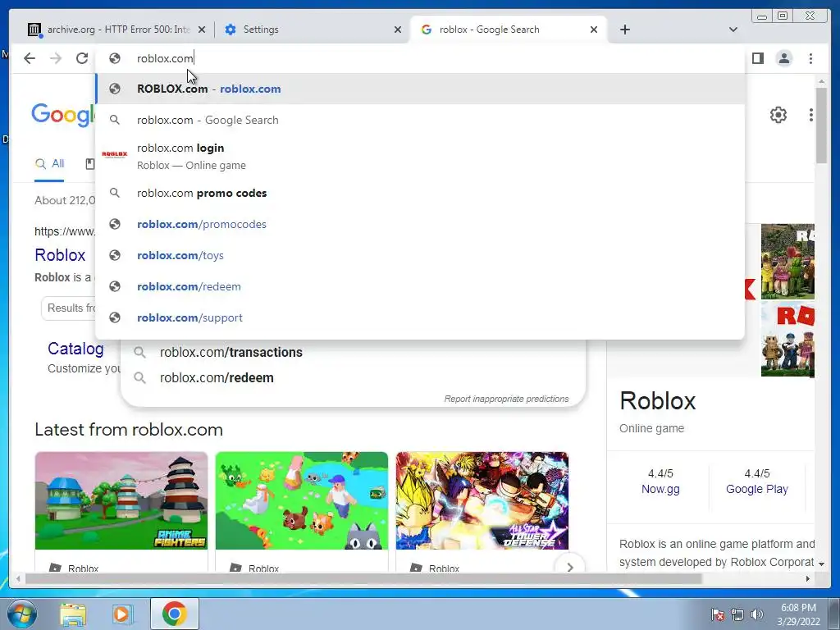Click the top Roblox characters image
Viewport: 840px width, 630px height.
click(x=787, y=262)
